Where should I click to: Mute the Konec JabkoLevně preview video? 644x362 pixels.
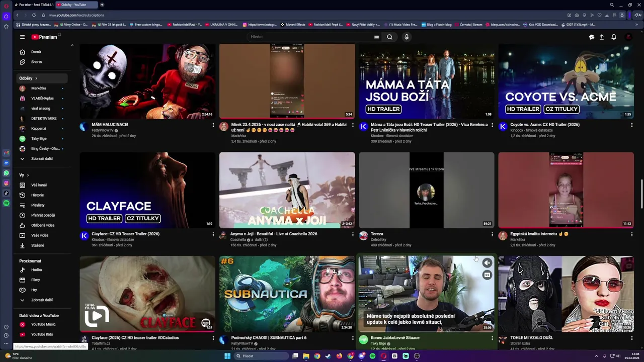(487, 263)
